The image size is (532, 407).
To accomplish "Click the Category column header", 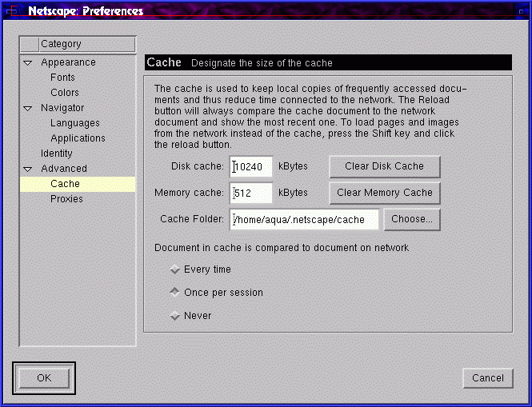I will [87, 44].
